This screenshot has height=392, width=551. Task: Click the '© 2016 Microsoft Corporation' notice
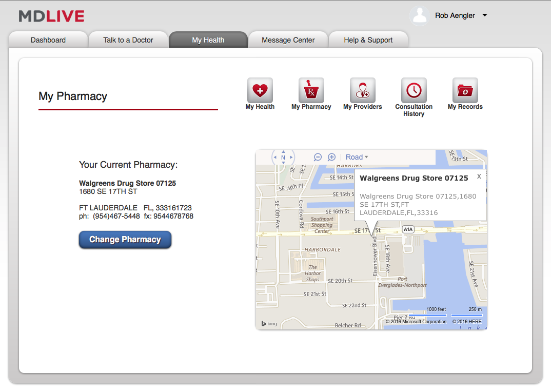[x=416, y=321]
